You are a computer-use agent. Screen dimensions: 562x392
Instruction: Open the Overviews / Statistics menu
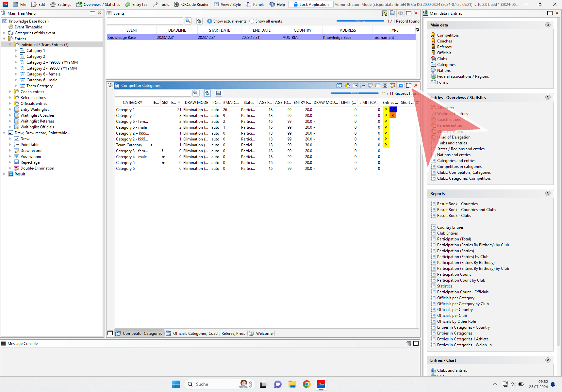pyautogui.click(x=98, y=5)
